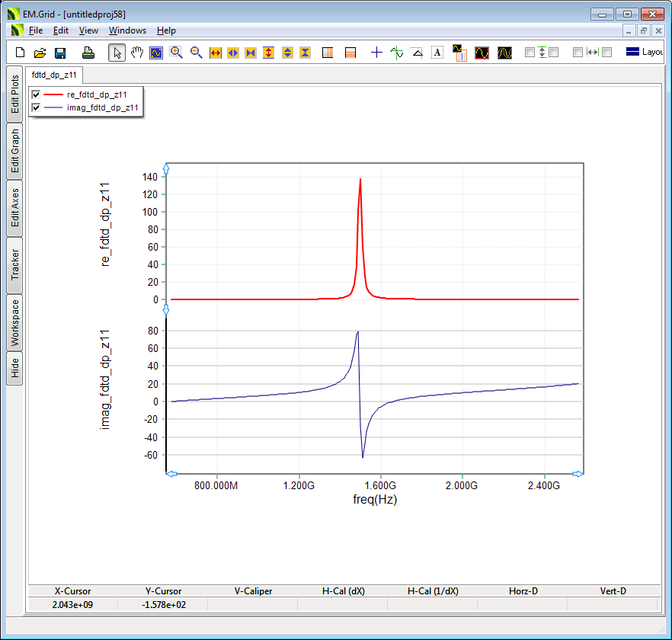Viewport: 672px width, 640px height.
Task: Save the project with floppy disk icon
Action: pos(60,53)
